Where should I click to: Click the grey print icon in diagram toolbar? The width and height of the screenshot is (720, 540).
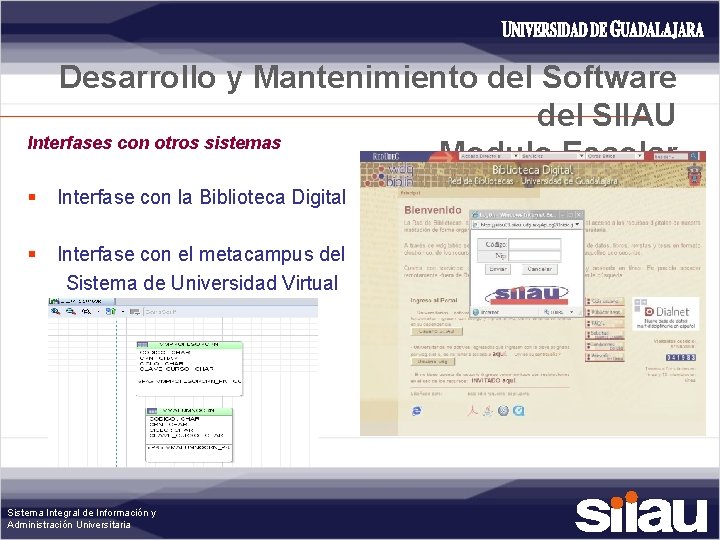(135, 312)
